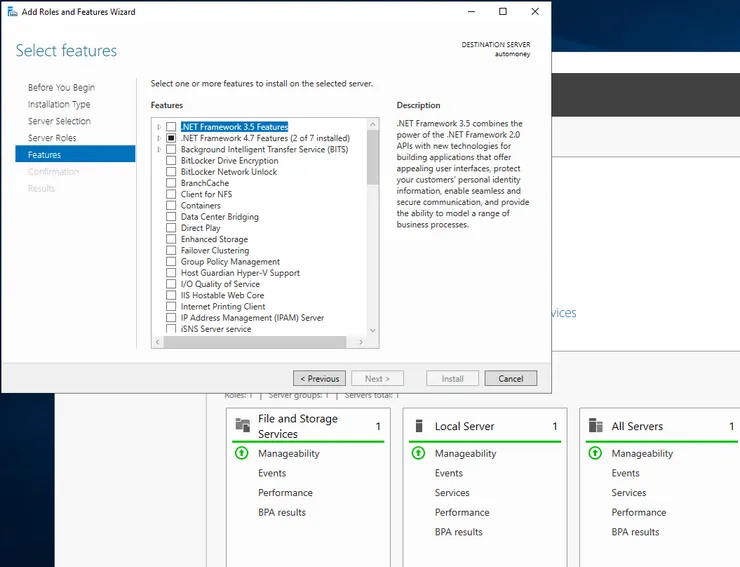740x567 pixels.
Task: Click File and Storage Manageability status icon
Action: click(x=242, y=453)
